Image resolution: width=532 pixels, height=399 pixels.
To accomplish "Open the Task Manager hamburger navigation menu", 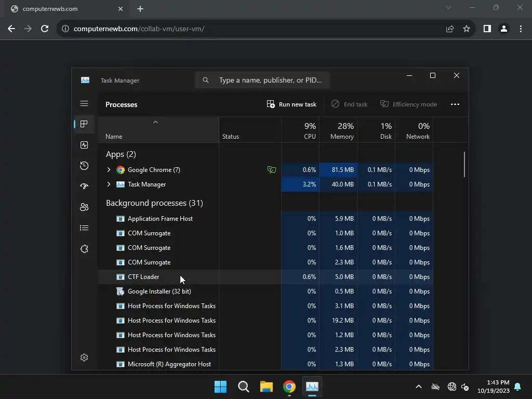I will [x=84, y=103].
